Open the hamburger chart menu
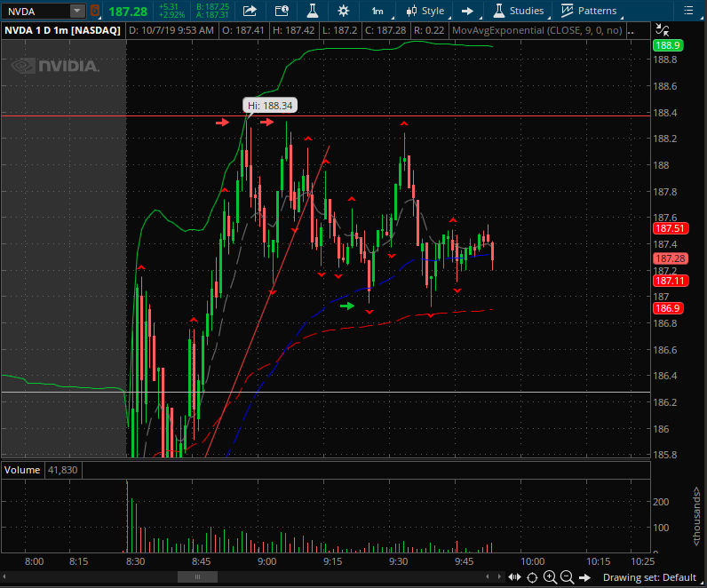 688,11
